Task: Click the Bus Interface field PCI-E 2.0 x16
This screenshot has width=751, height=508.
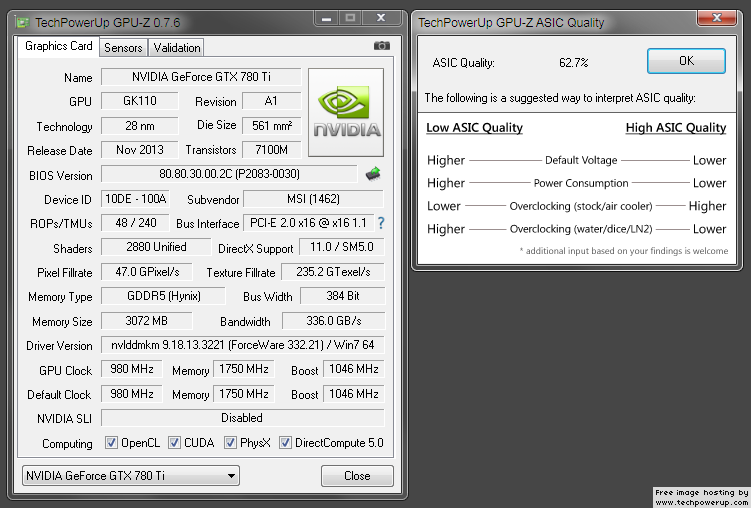Action: [x=308, y=223]
